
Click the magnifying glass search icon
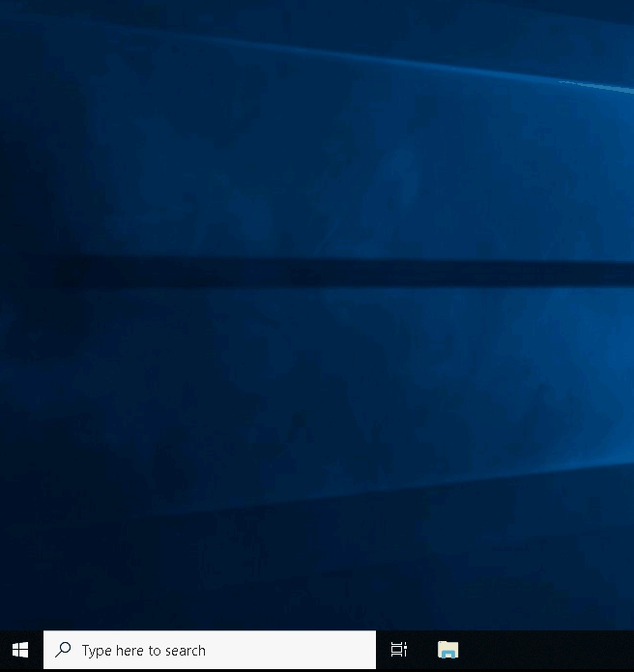63,651
